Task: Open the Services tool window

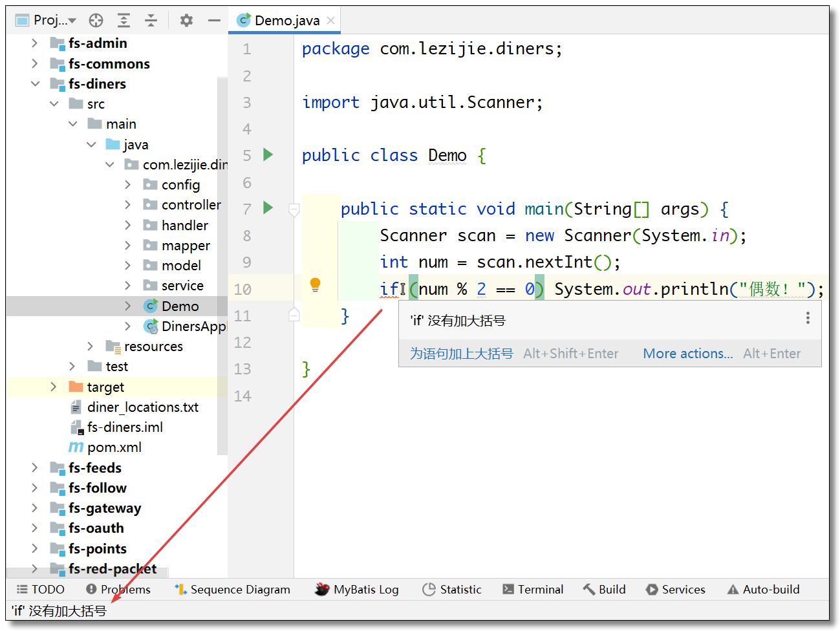Action: click(676, 590)
